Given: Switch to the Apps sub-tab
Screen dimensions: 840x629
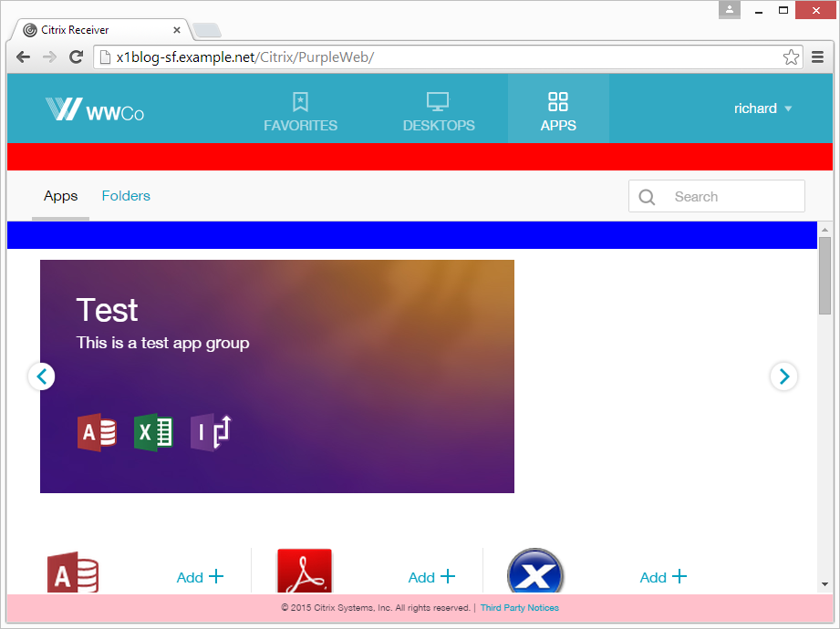Looking at the screenshot, I should (x=60, y=196).
